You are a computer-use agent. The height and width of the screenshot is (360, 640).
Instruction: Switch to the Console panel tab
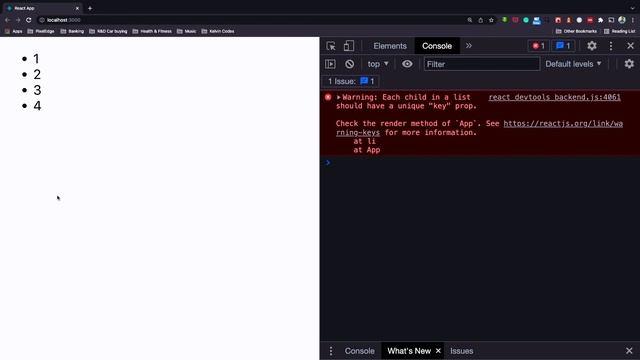pos(437,46)
